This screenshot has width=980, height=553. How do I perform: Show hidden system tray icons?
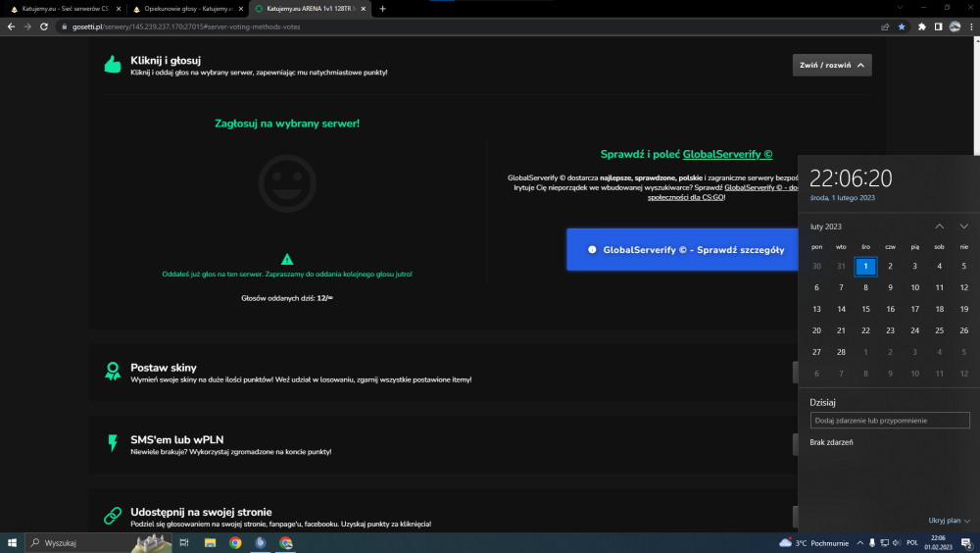860,543
